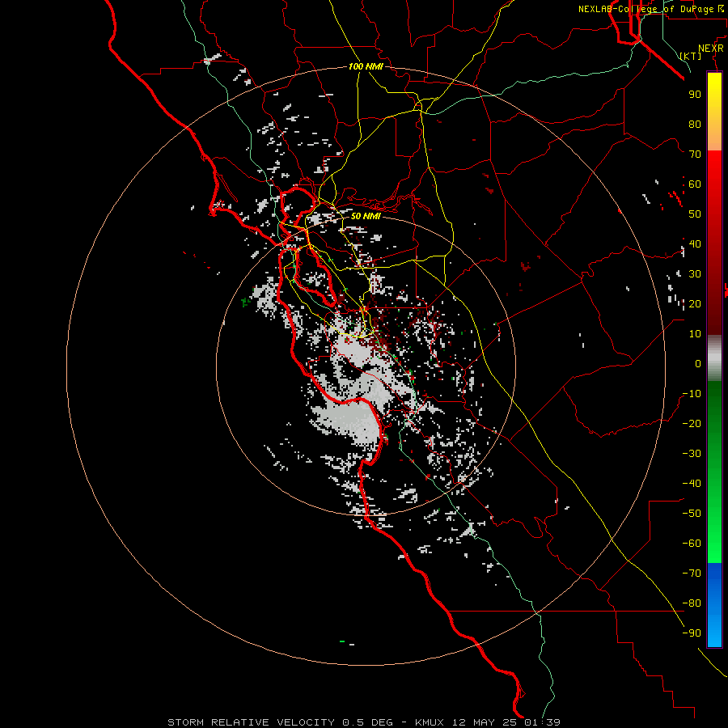Click the 30 value on the velocity scale

(695, 274)
